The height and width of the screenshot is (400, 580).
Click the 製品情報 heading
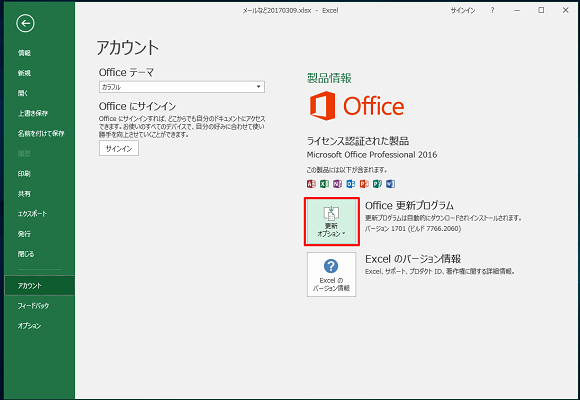(329, 78)
